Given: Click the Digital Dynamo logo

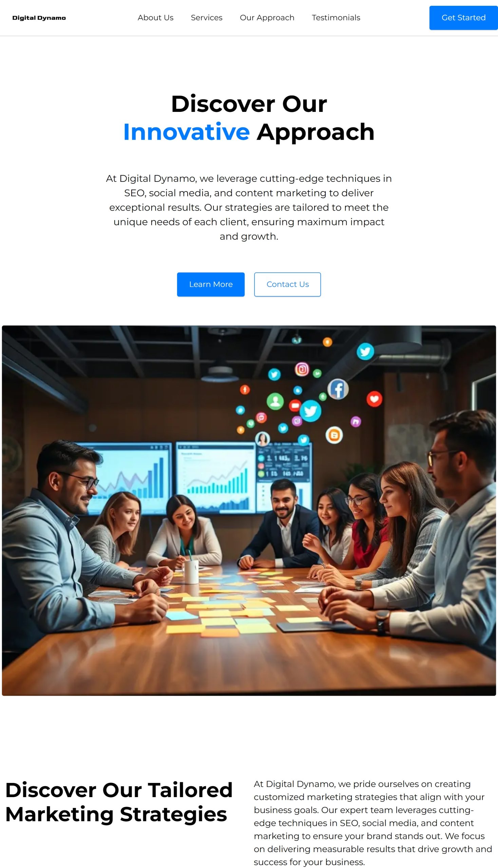Looking at the screenshot, I should click(x=39, y=18).
